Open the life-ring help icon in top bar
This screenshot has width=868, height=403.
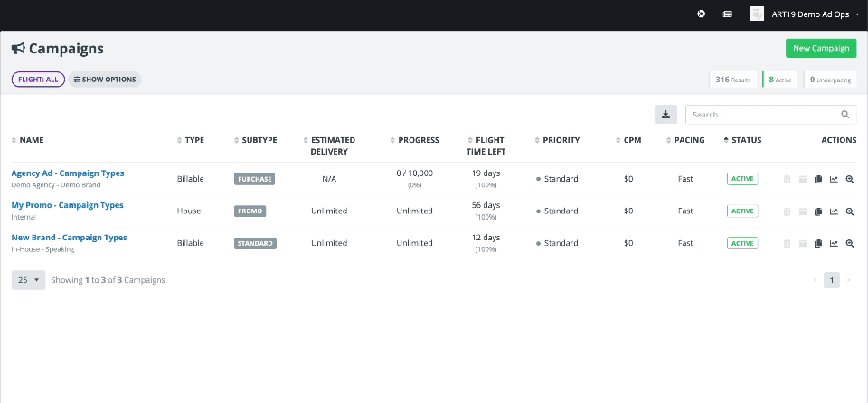click(x=701, y=14)
